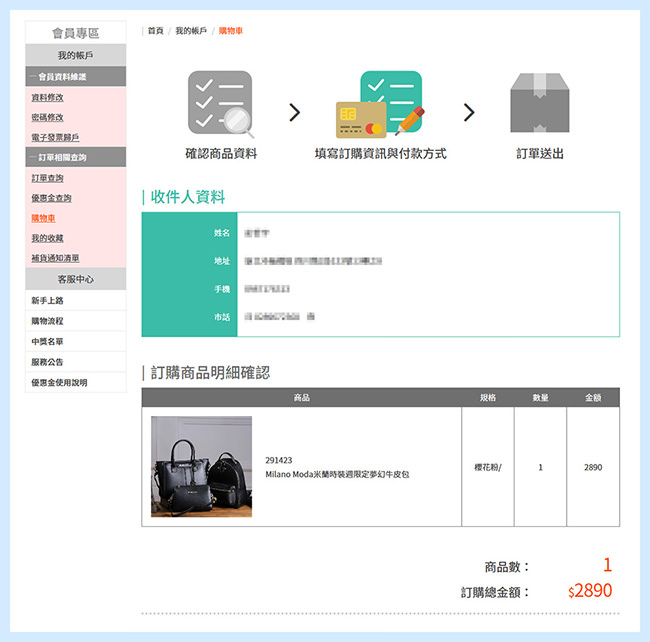Open 資料修改 in the sidebar
Viewport: 650px width, 642px height.
point(47,98)
